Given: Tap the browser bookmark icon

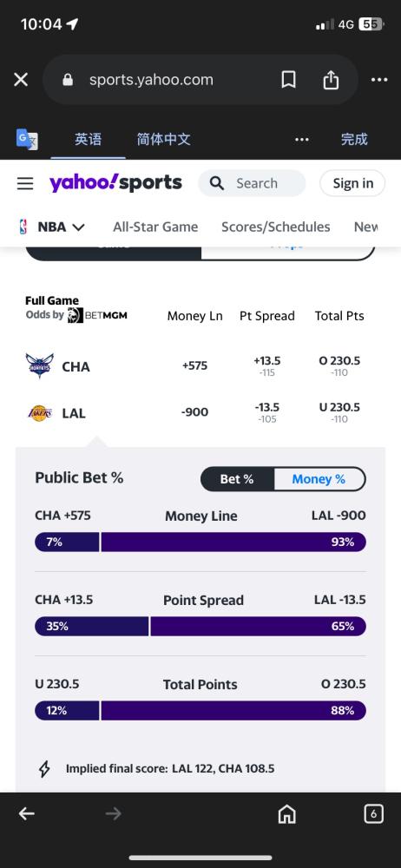Looking at the screenshot, I should pyautogui.click(x=288, y=80).
